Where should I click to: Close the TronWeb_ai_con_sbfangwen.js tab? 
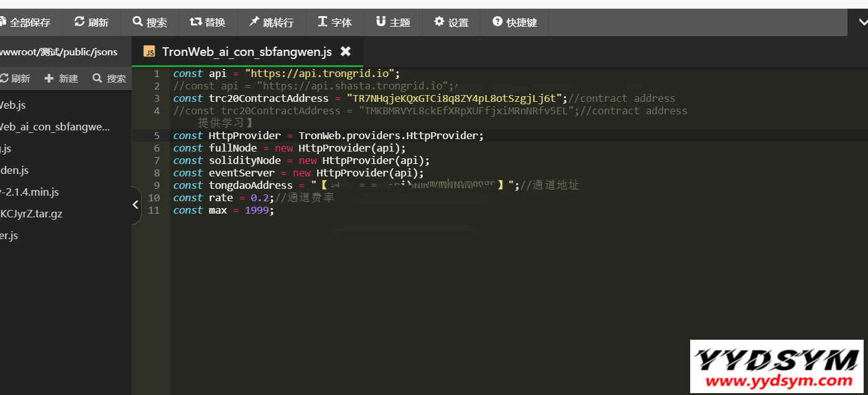(346, 52)
